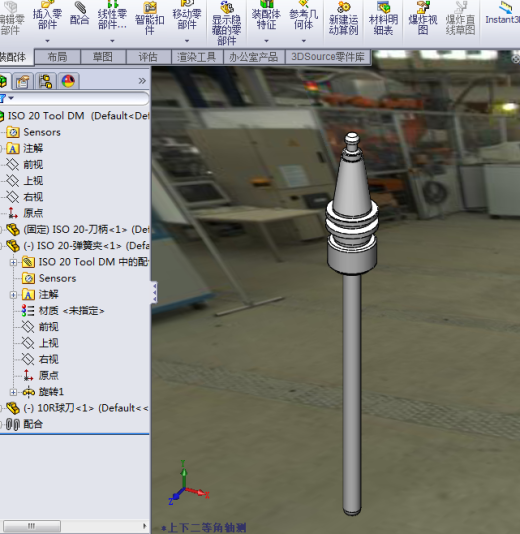Viewport: 520px width, 534px height.
Task: Select the 装配体 tab
Action: point(15,57)
